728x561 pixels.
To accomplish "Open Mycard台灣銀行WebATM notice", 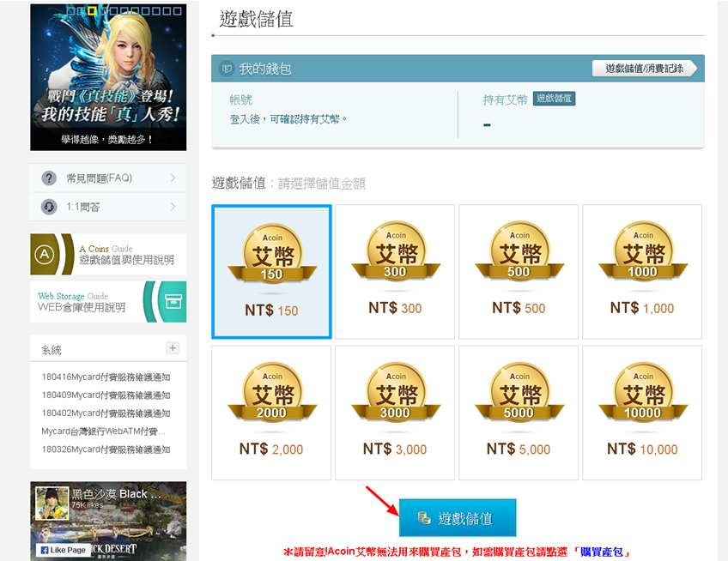I will [x=104, y=431].
